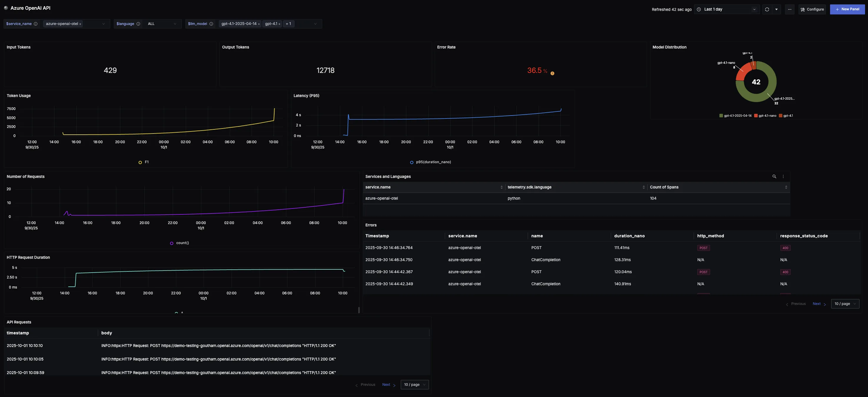Image resolution: width=868 pixels, height=397 pixels.
Task: Remove the gpt-4.1-2025-04-14 model tag
Action: 259,24
